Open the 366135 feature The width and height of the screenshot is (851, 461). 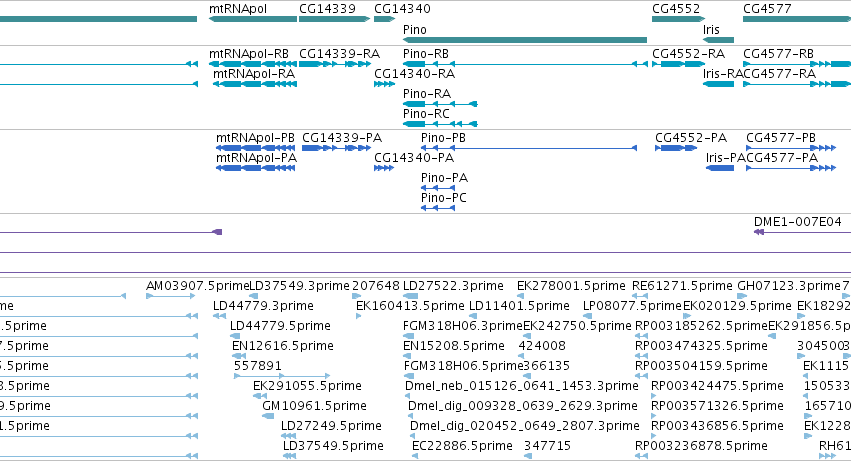pos(547,366)
